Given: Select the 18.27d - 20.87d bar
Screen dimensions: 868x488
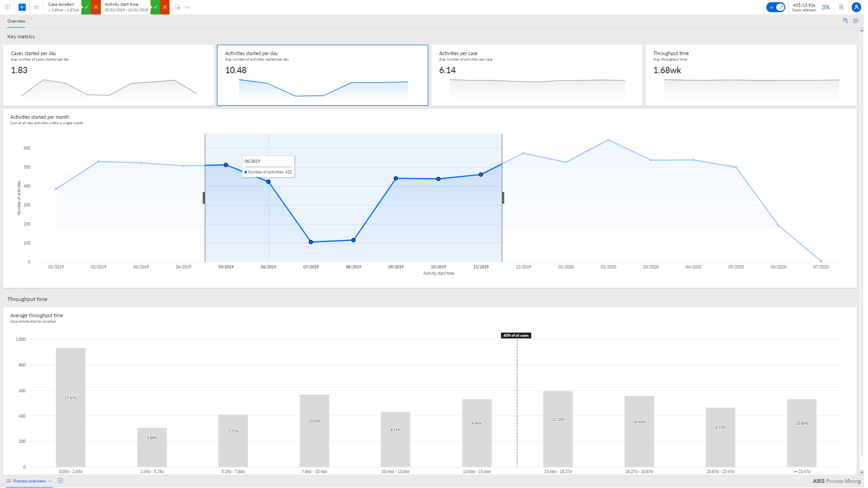Looking at the screenshot, I should click(639, 432).
